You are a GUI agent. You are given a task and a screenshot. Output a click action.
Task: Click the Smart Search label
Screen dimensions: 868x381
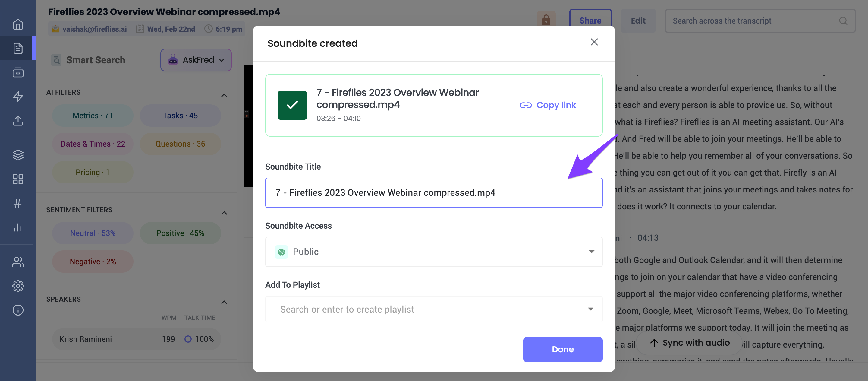click(96, 60)
